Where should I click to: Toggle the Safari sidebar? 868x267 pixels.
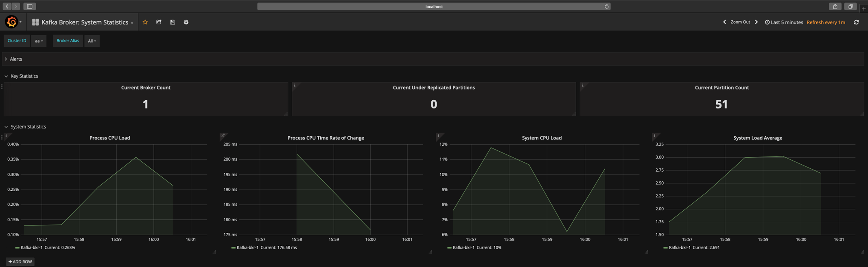(x=30, y=7)
